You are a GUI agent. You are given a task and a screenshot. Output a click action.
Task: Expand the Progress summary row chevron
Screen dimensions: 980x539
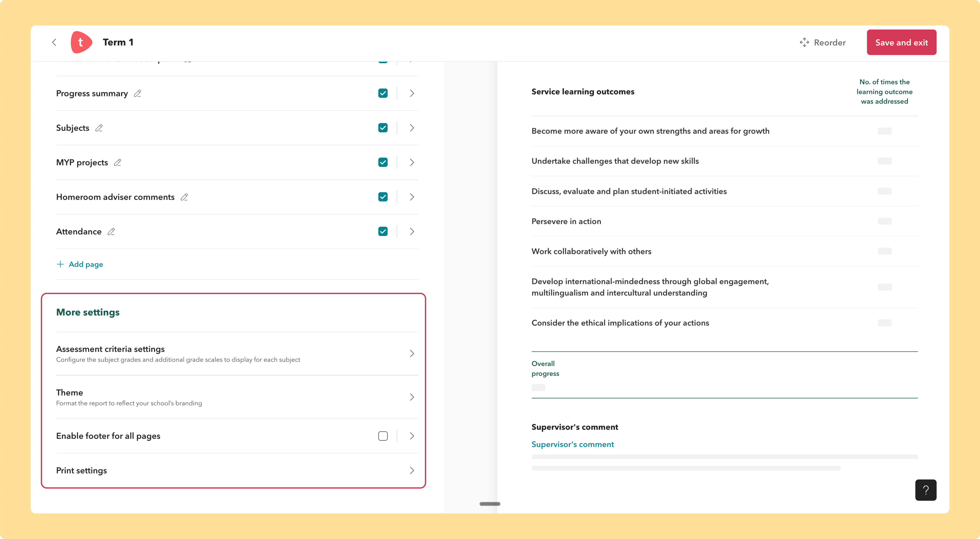[412, 93]
